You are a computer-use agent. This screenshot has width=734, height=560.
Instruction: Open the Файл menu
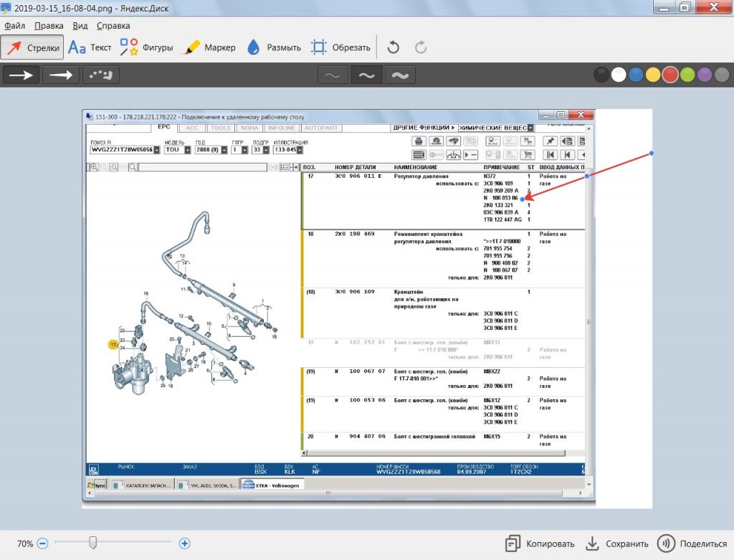point(14,26)
